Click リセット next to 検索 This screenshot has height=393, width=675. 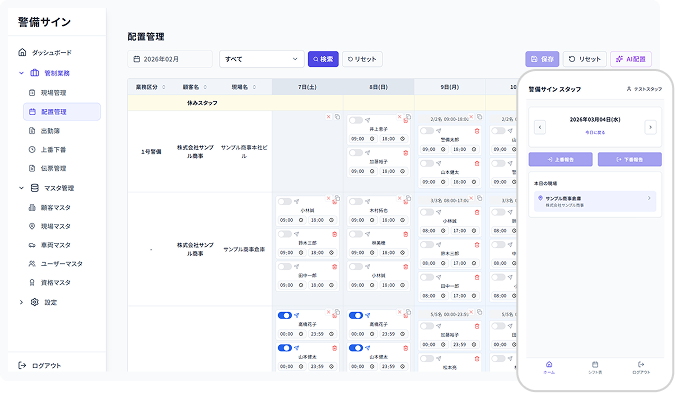[x=362, y=59]
